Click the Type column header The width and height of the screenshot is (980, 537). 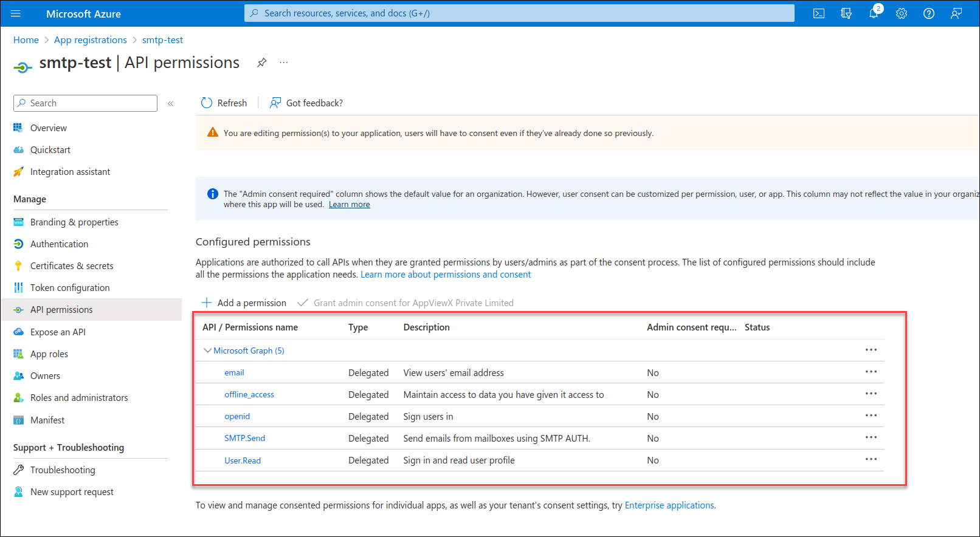(358, 327)
